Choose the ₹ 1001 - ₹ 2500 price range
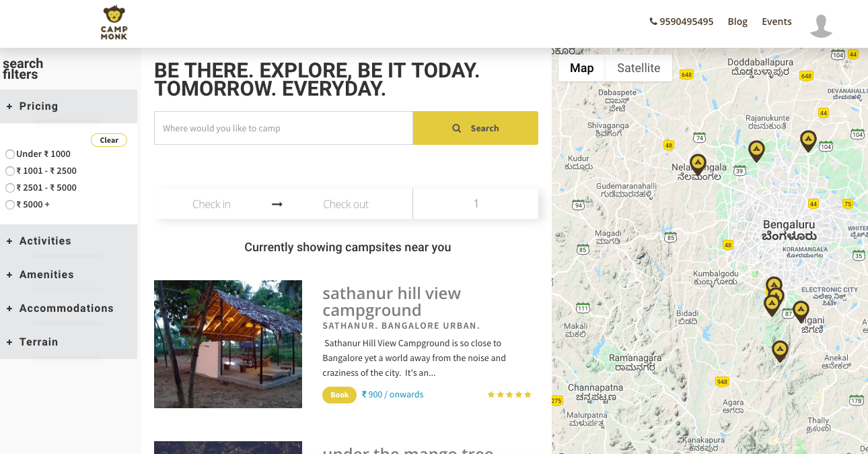868x454 pixels. tap(10, 171)
